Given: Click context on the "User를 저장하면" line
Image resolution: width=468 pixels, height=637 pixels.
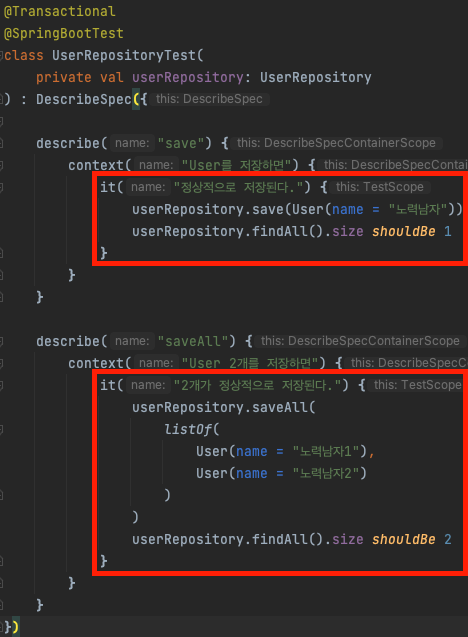Looking at the screenshot, I should click(96, 165).
